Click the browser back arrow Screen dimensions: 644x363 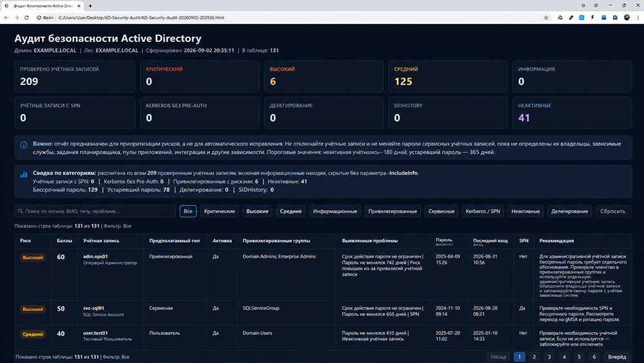[6, 17]
